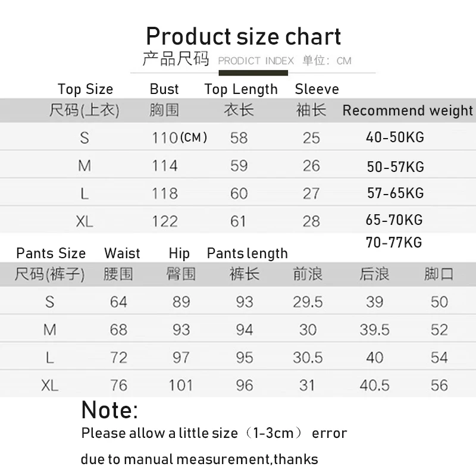Image resolution: width=476 pixels, height=476 pixels.
Task: Click the 110 (CM) bust value
Action: 179,138
